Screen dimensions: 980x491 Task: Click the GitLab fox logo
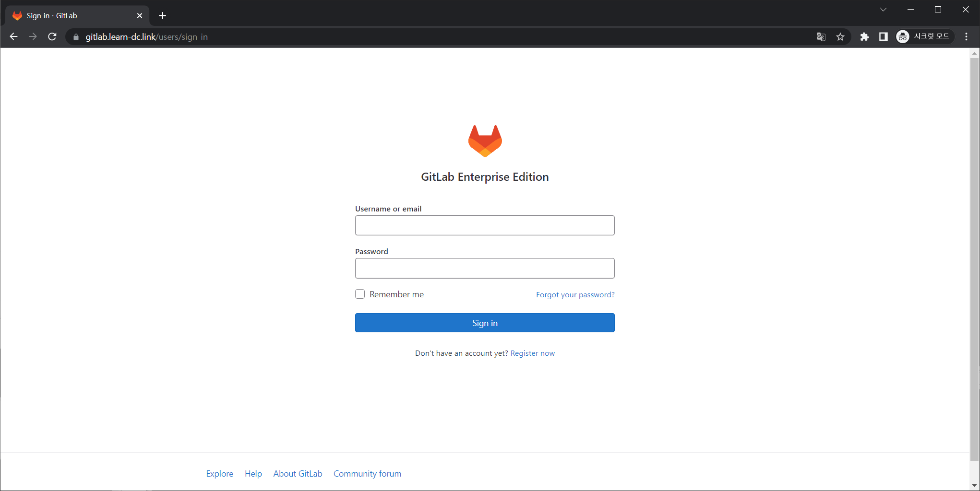coord(485,141)
